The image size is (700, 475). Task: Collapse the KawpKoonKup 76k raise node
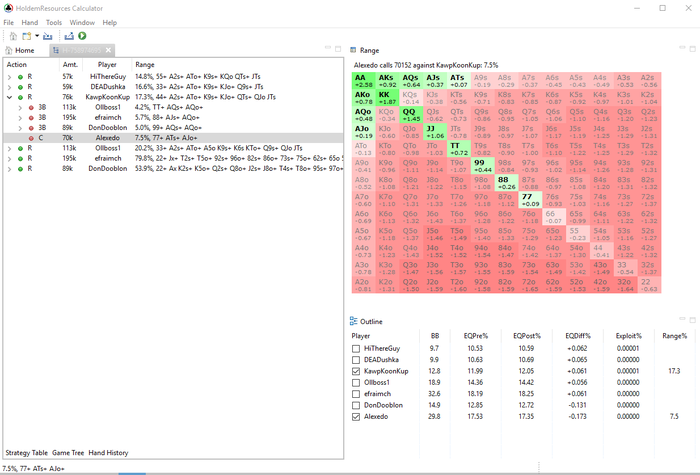click(9, 97)
